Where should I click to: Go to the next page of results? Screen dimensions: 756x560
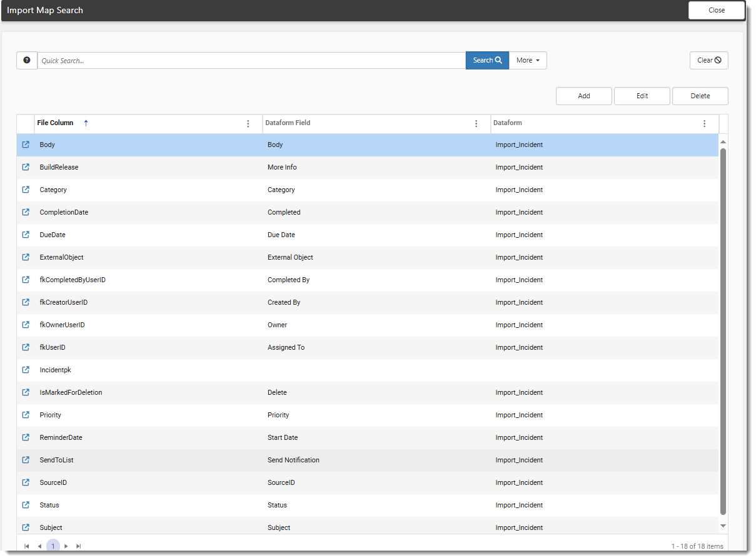click(66, 546)
